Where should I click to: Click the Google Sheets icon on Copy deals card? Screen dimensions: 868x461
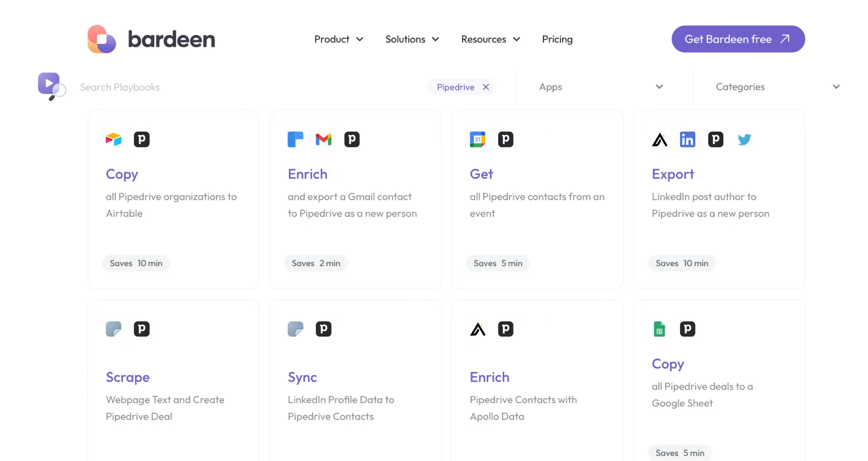tap(660, 329)
